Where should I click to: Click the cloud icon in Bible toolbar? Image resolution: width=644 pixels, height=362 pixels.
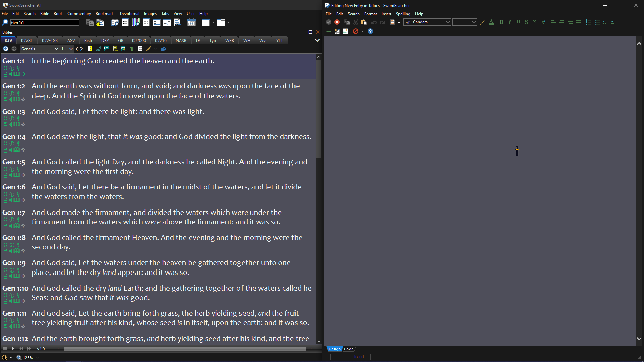click(x=163, y=49)
